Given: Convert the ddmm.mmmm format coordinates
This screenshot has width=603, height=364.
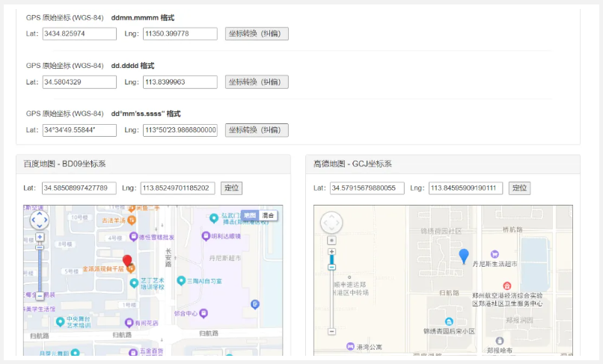Looking at the screenshot, I should point(257,34).
